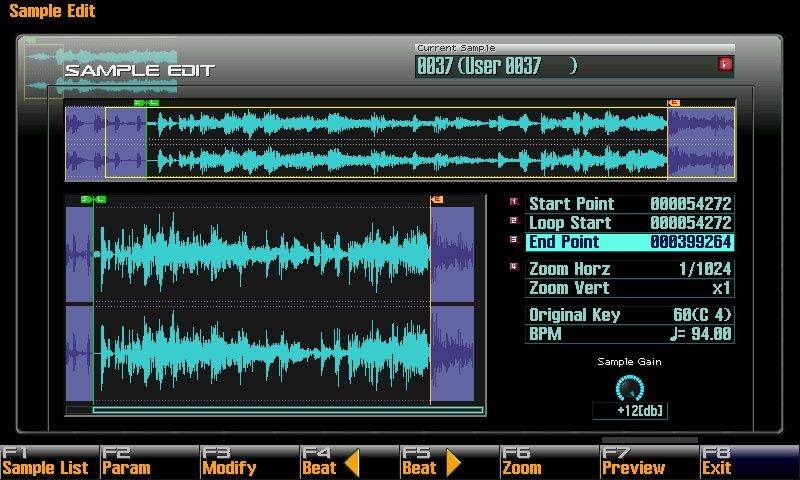Exit Sample Edit with F8

pos(749,462)
